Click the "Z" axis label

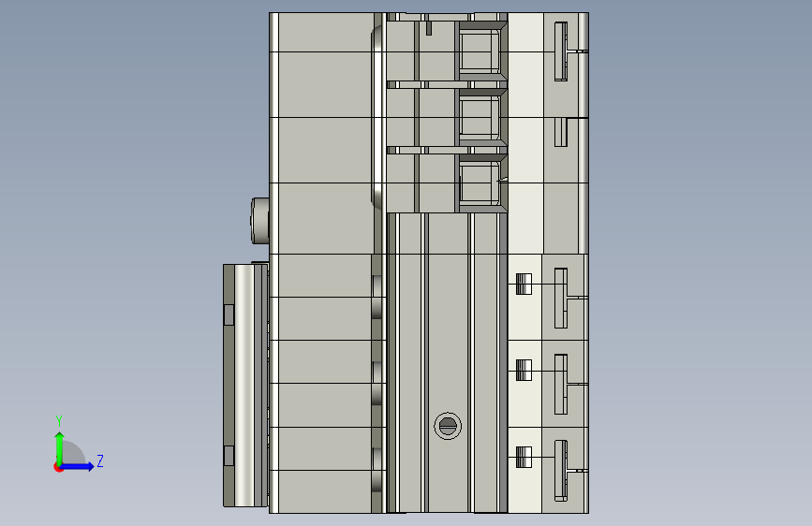pyautogui.click(x=100, y=460)
